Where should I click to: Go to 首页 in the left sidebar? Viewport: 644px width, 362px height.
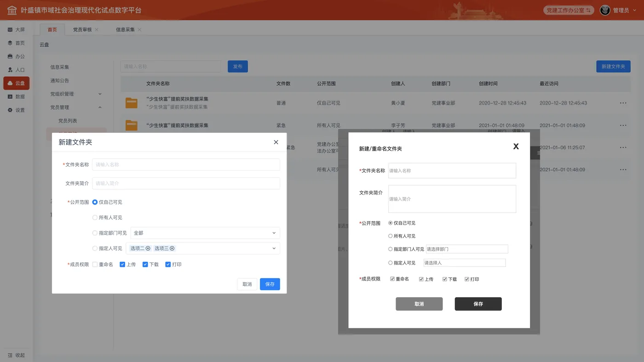pos(16,43)
